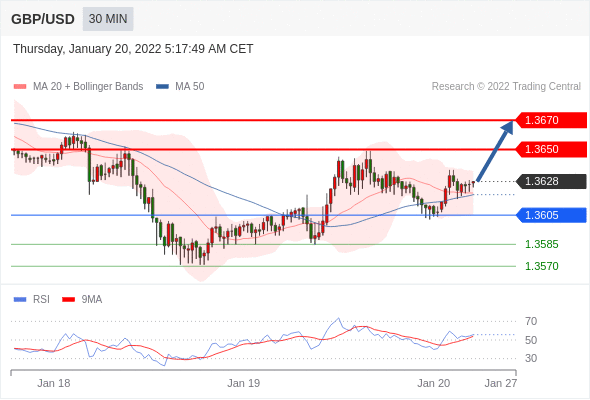Viewport: 590px width, 400px height.
Task: Click the 9MA legend red swatch
Action: tap(68, 300)
